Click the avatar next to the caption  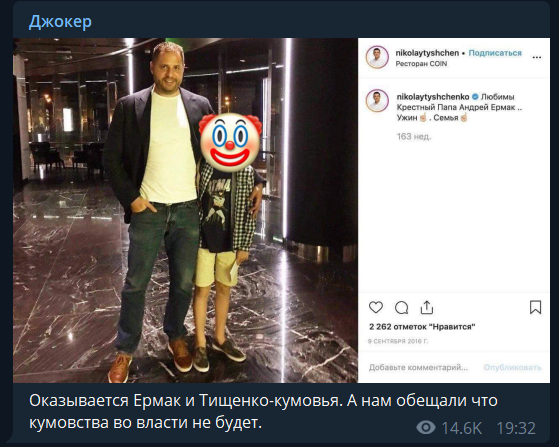(x=377, y=101)
